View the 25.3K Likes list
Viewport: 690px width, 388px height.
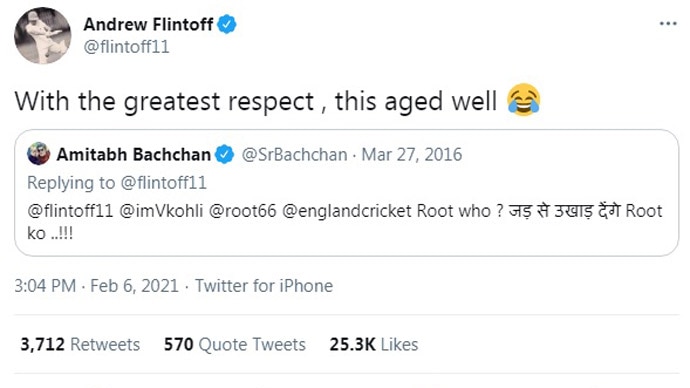click(374, 344)
